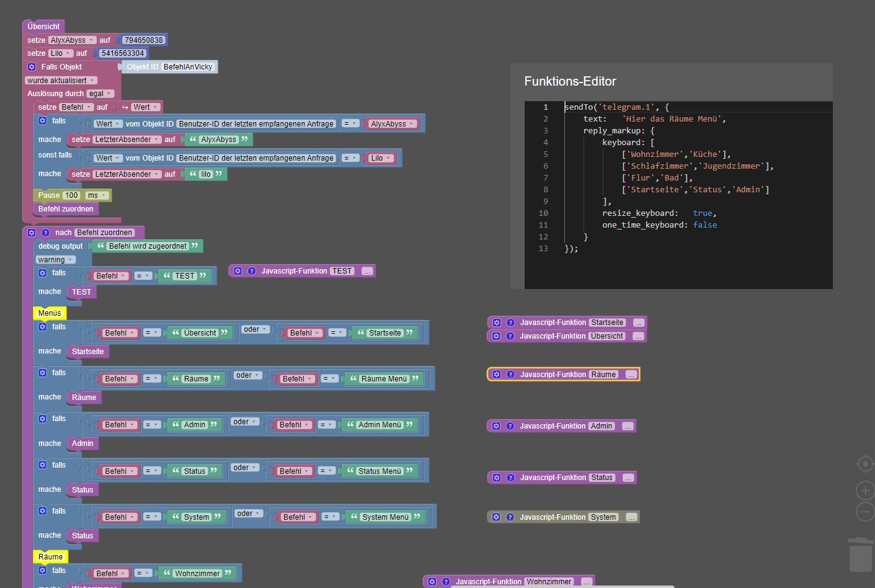The image size is (875, 588).
Task: Click gear on falls block comparing Wohnzimmer
Action: pos(43,571)
